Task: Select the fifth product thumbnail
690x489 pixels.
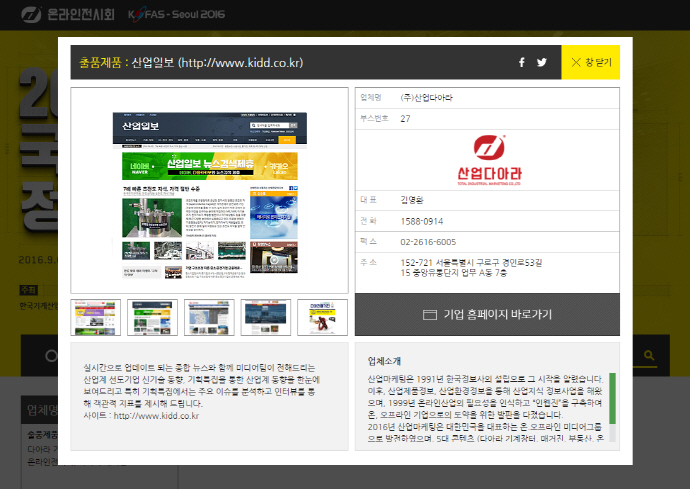Action: (x=322, y=316)
